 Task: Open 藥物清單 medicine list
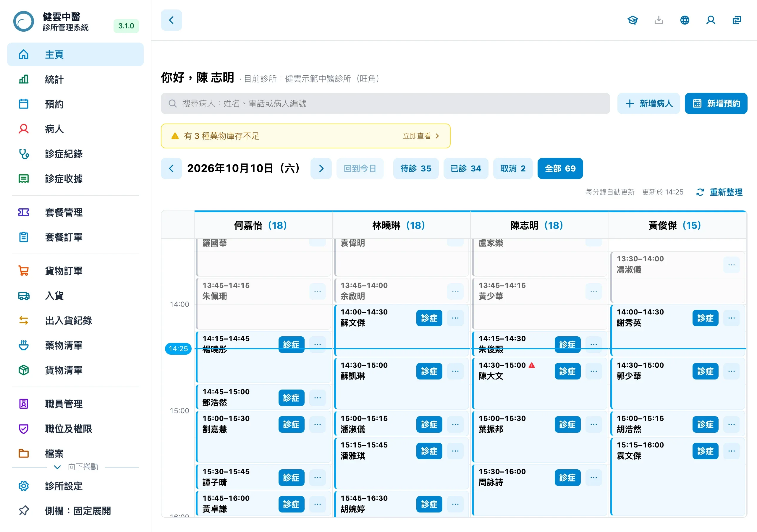[x=75, y=346]
